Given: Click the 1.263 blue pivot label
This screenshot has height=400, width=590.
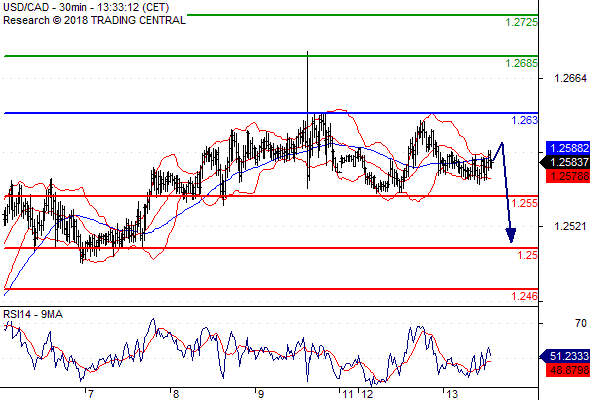Looking at the screenshot, I should 525,120.
